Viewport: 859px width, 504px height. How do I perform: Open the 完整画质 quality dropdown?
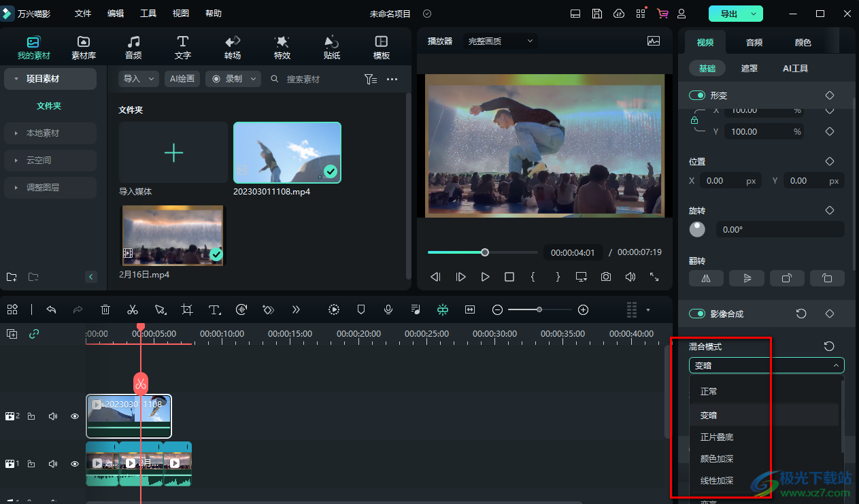click(x=501, y=41)
